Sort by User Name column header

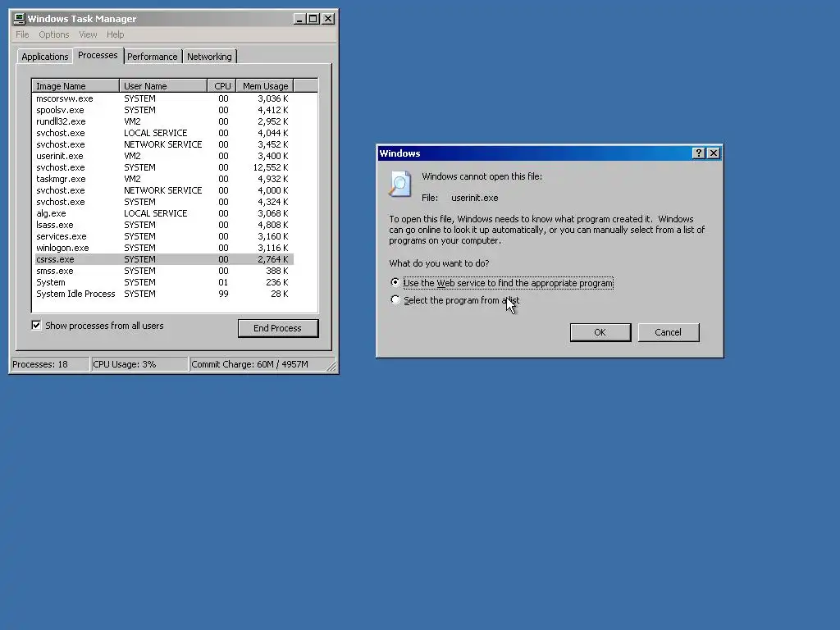pyautogui.click(x=163, y=85)
